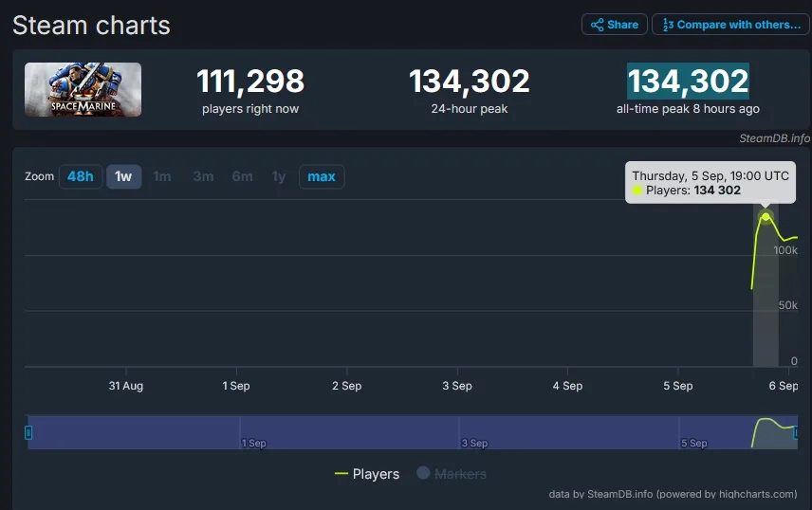The width and height of the screenshot is (812, 510).
Task: Click the 5 Sep navigator label
Action: [x=694, y=444]
